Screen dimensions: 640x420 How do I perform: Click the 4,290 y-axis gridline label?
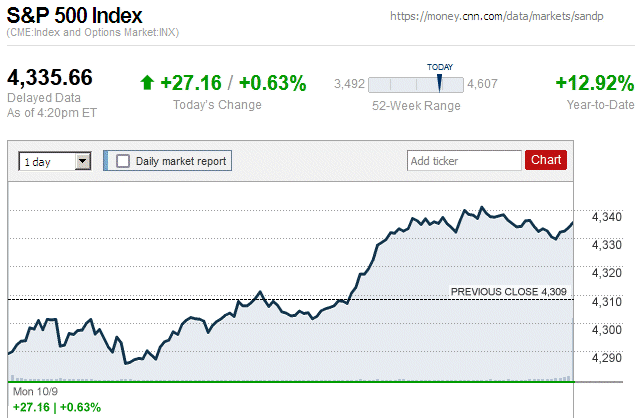point(606,358)
